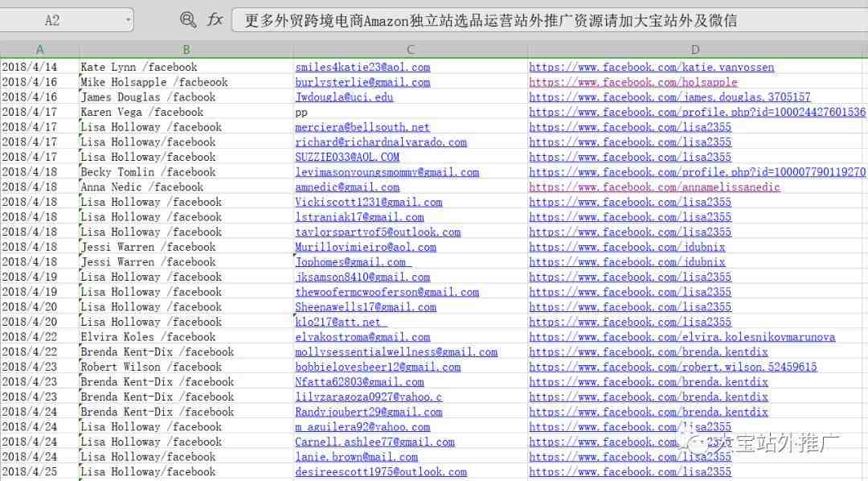The image size is (868, 481).
Task: Select the cell 'Mike Holsapple /facbeook'
Action: click(x=186, y=82)
